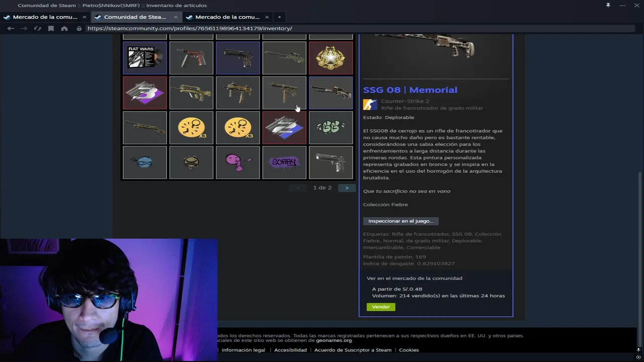Click the SSG 08 | Memorial title
Screen dimensions: 644x362
pyautogui.click(x=410, y=90)
